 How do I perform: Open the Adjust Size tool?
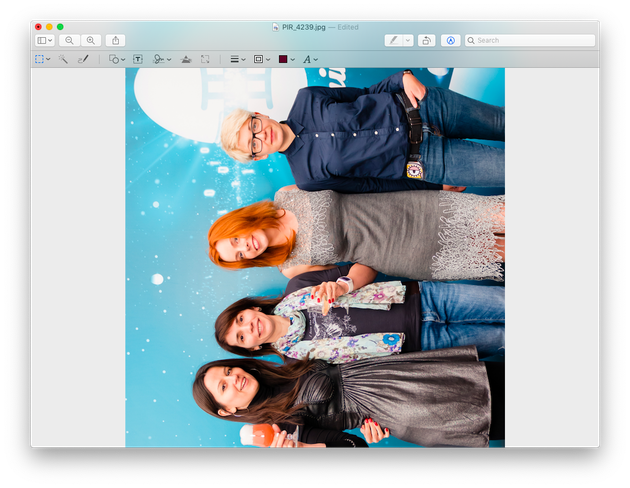point(205,59)
